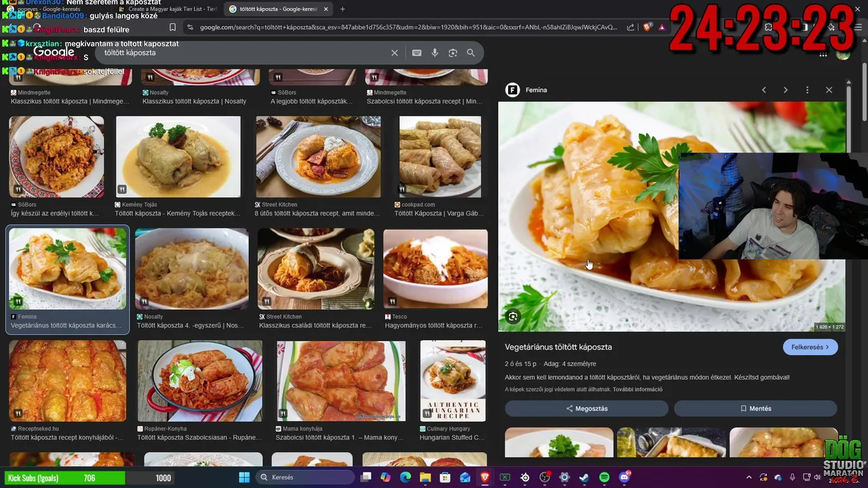Show the next image in preview panel

point(785,89)
